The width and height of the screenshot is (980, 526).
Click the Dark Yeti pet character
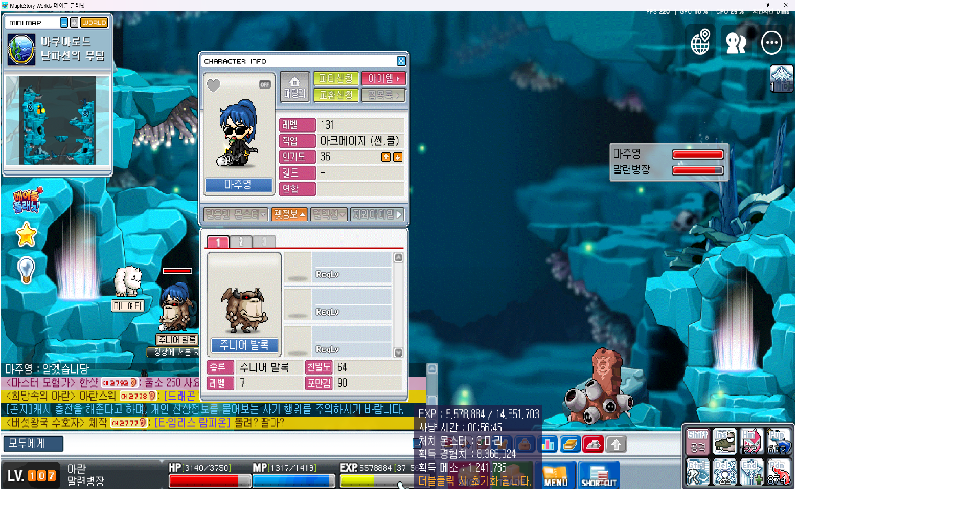(x=128, y=281)
